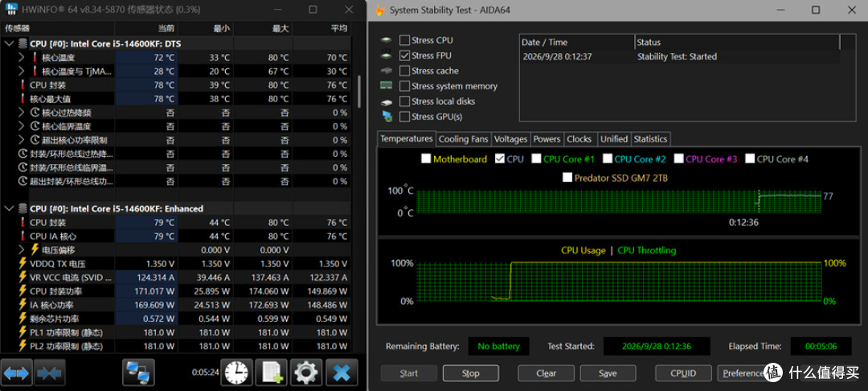Check CPU Core #4 graph checkbox
The width and height of the screenshot is (868, 391).
pyautogui.click(x=750, y=159)
